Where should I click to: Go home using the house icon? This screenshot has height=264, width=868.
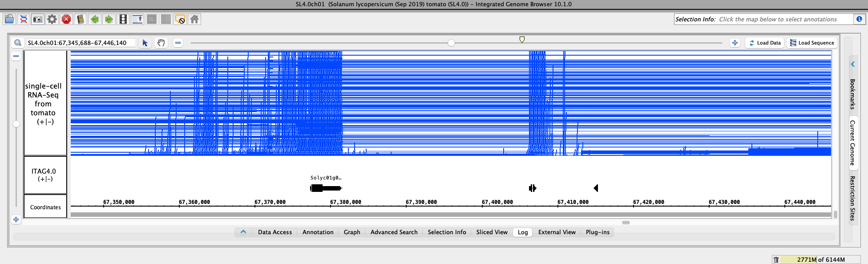(194, 19)
